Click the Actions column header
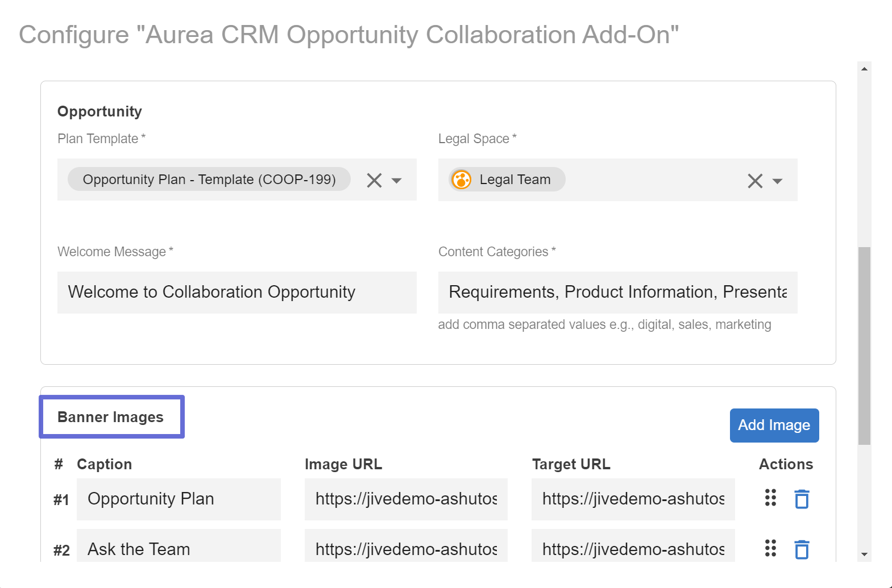892x588 pixels. pos(786,464)
